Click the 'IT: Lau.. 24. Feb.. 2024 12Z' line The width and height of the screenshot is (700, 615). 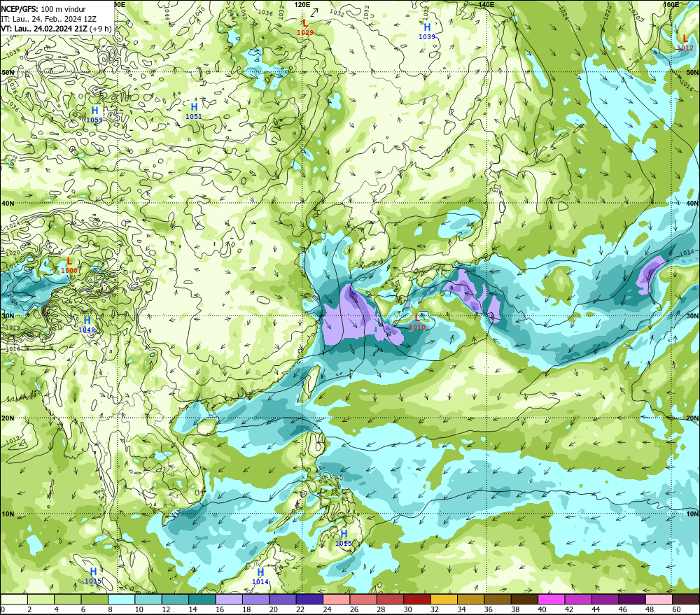[49, 19]
